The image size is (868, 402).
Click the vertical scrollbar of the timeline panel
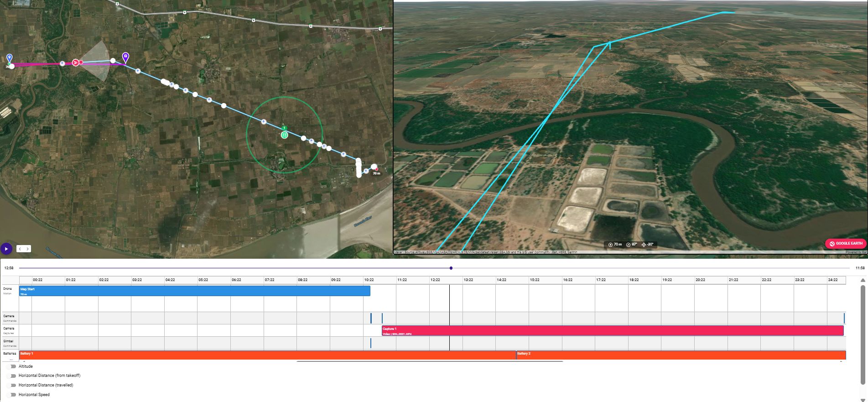pos(863,335)
